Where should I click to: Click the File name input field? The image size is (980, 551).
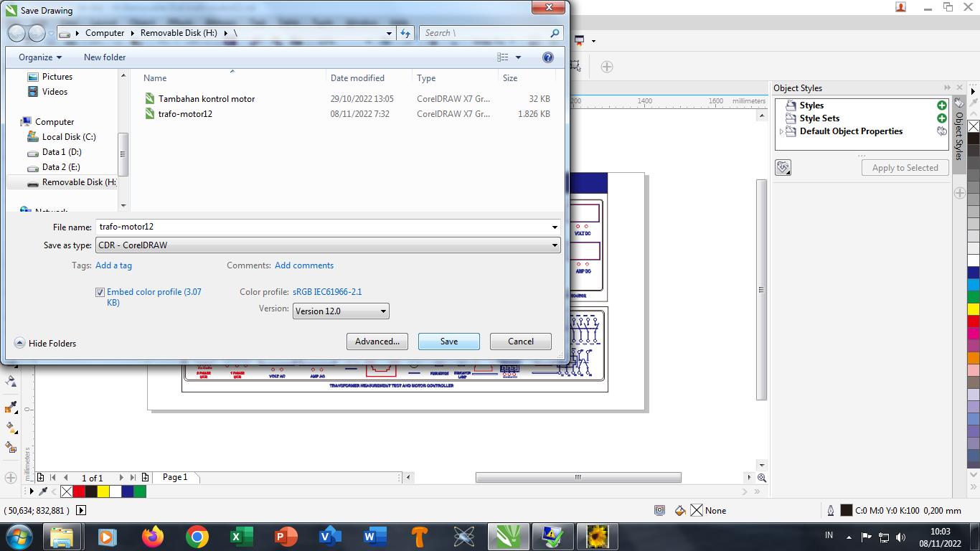tap(323, 227)
